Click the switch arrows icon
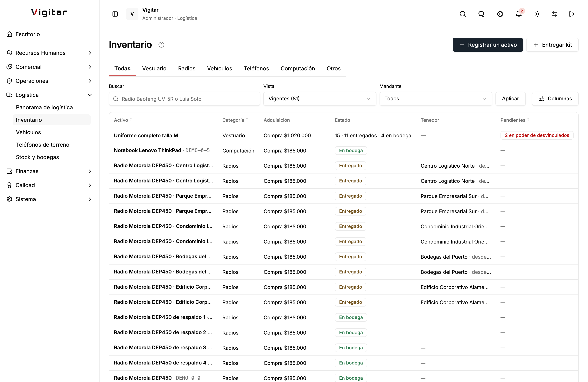Viewport: 588px width, 382px height. 554,14
